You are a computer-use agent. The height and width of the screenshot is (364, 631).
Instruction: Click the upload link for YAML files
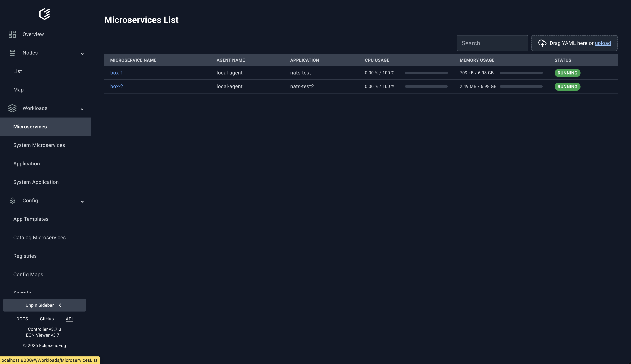point(603,43)
